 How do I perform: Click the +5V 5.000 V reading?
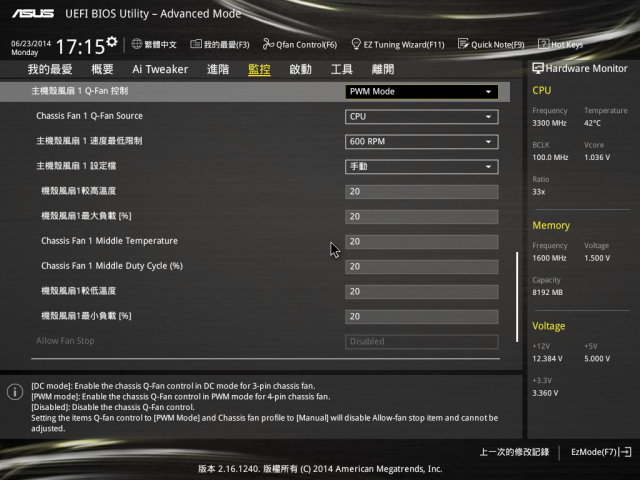597,358
